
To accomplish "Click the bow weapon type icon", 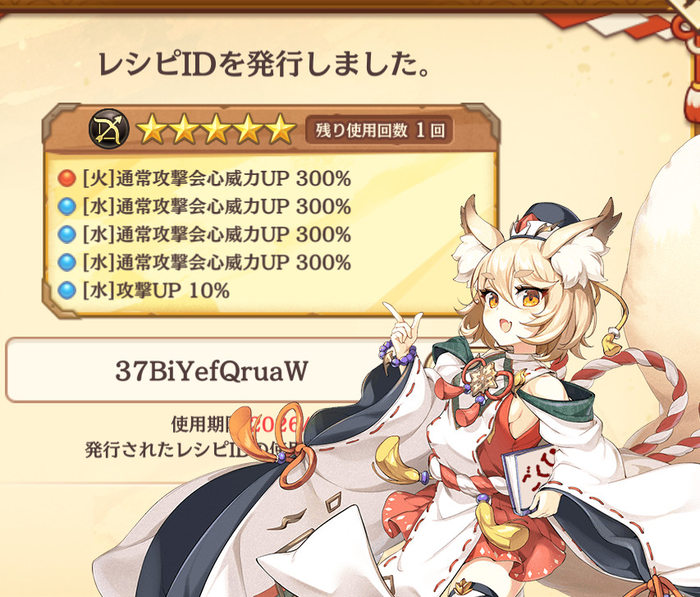I will click(x=109, y=130).
